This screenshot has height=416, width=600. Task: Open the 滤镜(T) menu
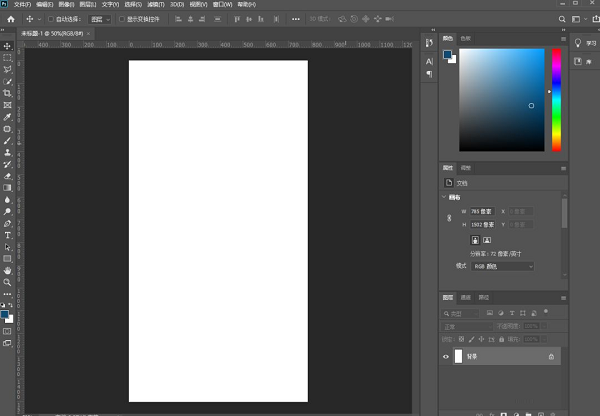point(155,4)
